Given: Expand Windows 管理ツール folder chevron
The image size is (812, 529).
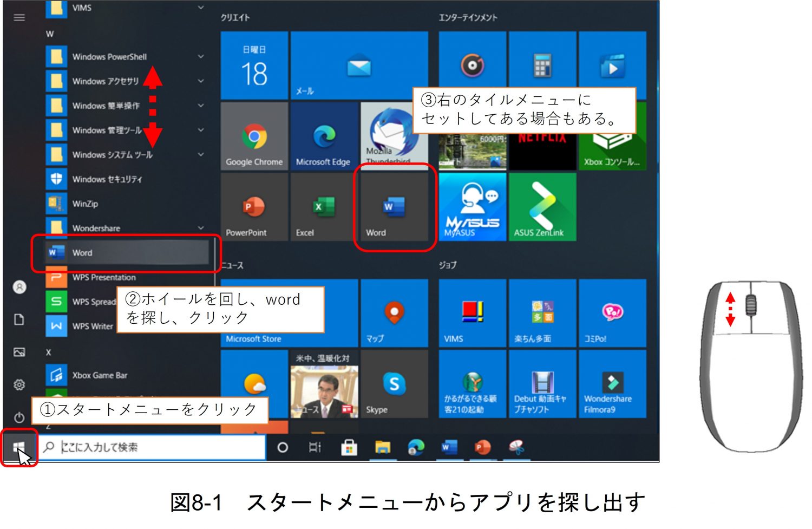Looking at the screenshot, I should pyautogui.click(x=201, y=130).
